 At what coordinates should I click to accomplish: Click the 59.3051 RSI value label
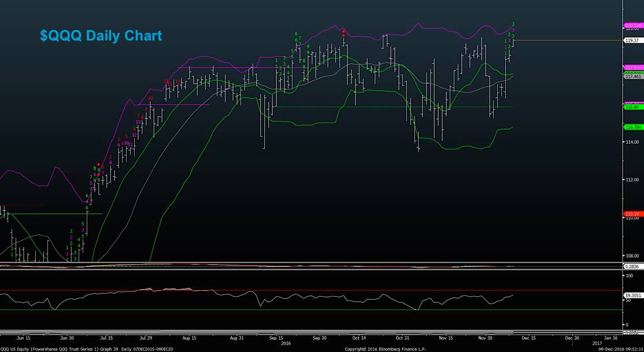(634, 295)
